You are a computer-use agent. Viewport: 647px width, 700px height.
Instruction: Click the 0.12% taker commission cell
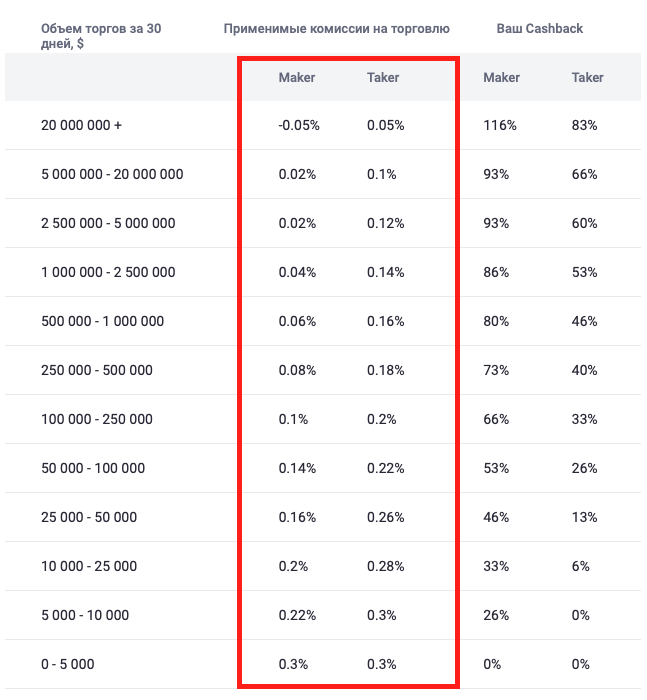386,224
